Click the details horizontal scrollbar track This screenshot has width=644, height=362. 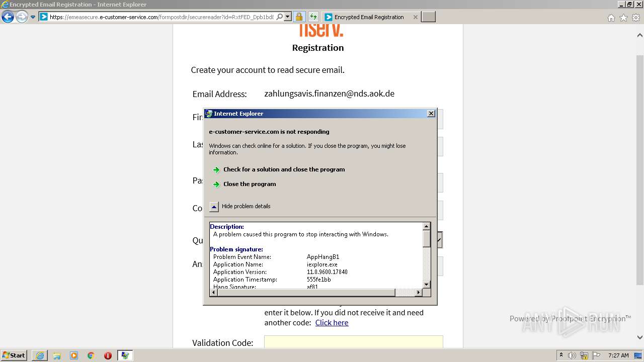point(405,293)
